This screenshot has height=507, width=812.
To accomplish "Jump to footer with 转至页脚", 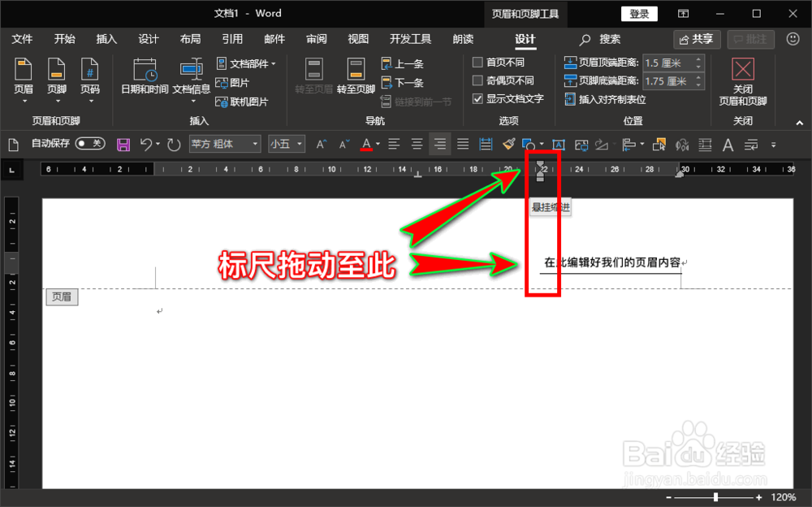I will tap(355, 77).
